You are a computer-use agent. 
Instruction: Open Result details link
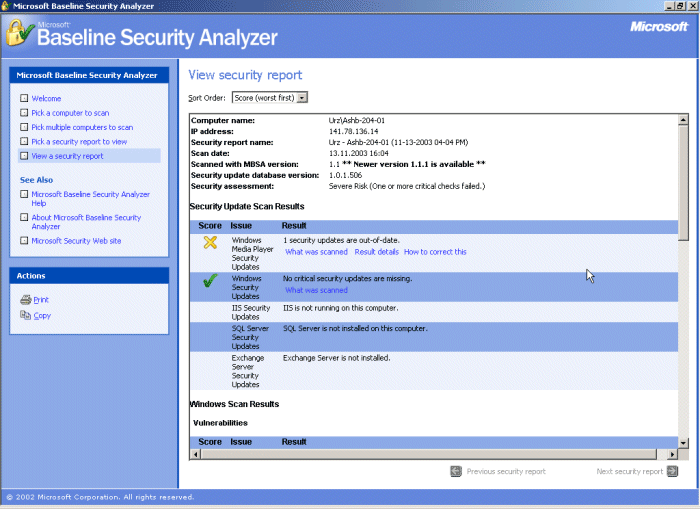click(x=376, y=251)
